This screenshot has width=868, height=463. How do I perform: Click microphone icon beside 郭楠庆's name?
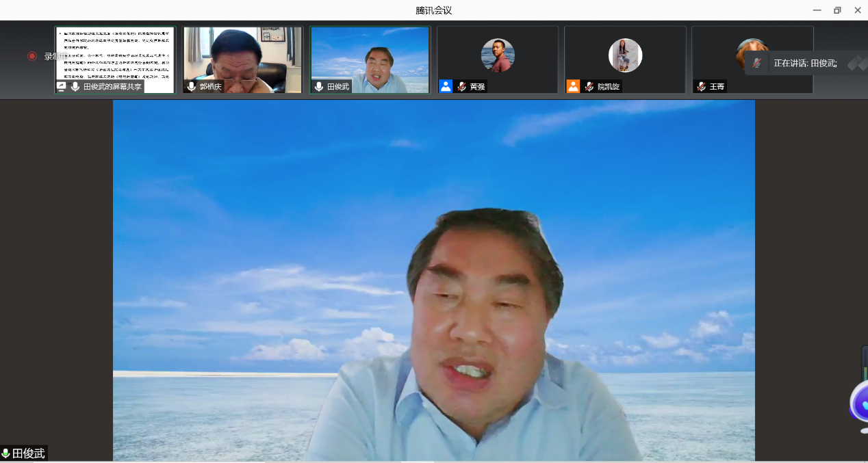(192, 87)
